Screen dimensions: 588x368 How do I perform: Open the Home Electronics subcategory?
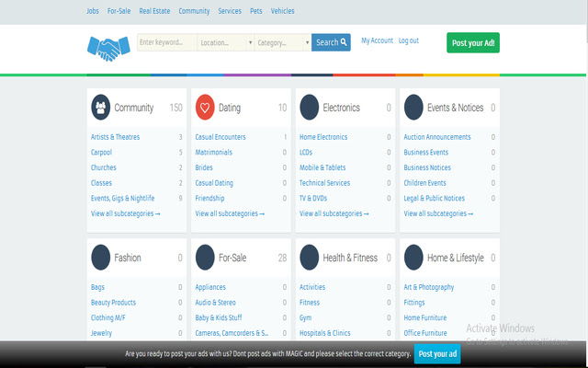point(323,137)
